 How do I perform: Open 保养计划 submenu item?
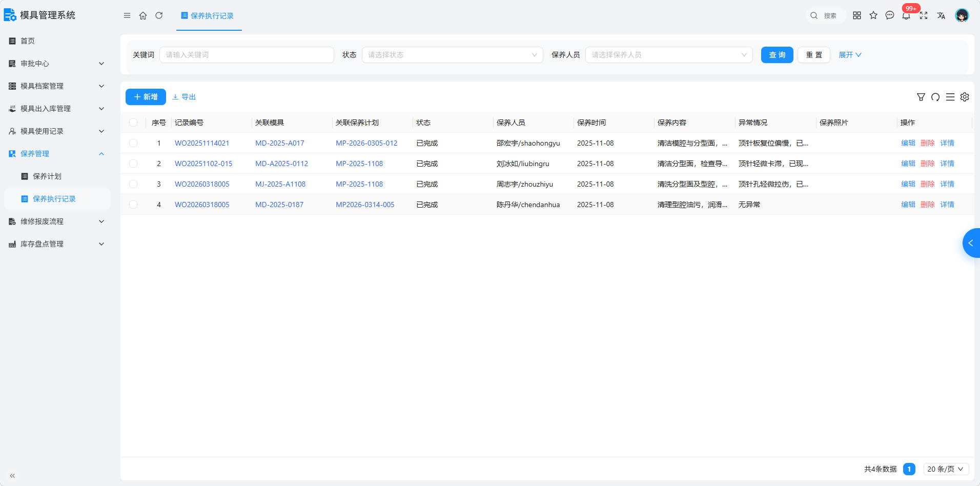click(57, 176)
